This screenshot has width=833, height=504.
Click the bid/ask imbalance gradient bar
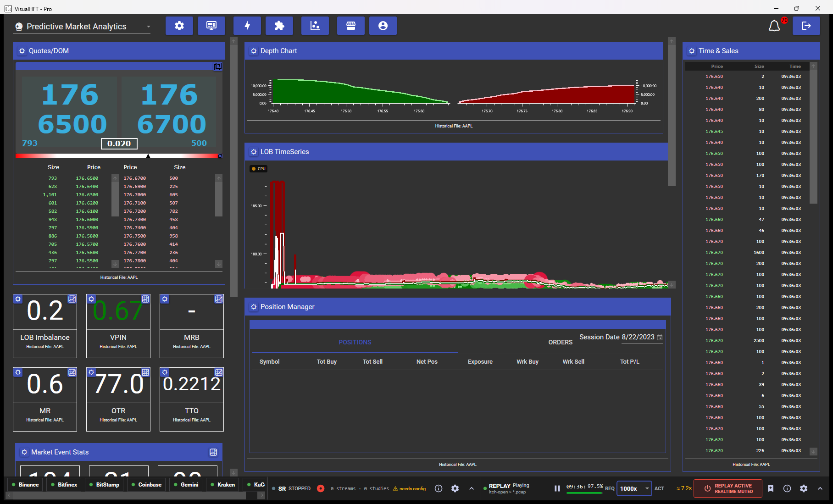[x=119, y=156]
